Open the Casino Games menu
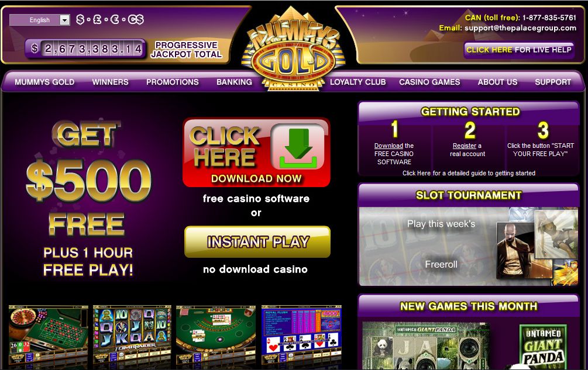Screen dimensions: 588x370 click(x=429, y=82)
